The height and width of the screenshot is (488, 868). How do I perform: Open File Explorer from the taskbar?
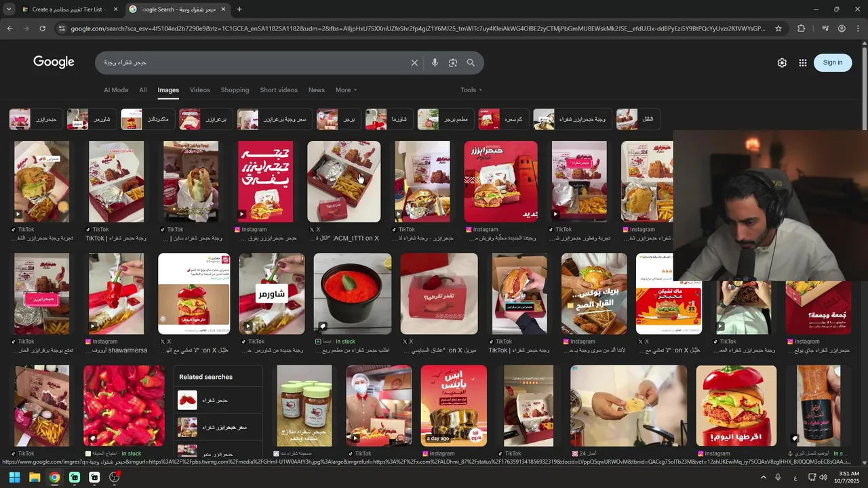coord(35,477)
